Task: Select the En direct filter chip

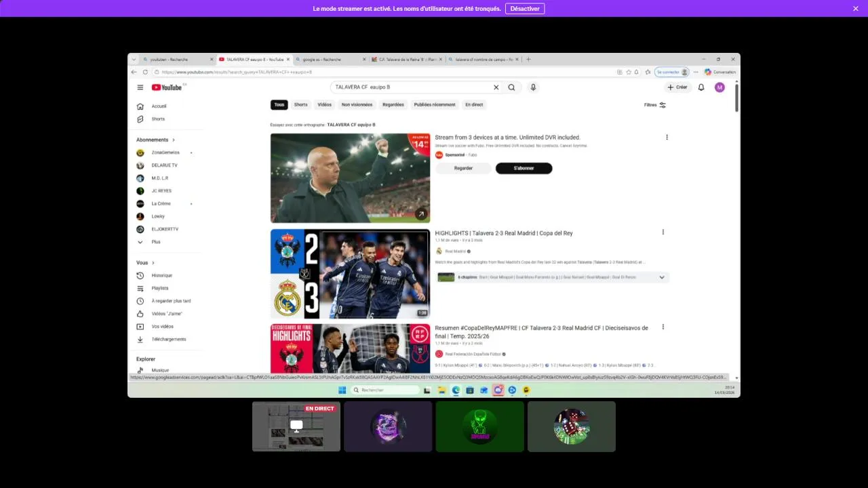Action: (474, 104)
